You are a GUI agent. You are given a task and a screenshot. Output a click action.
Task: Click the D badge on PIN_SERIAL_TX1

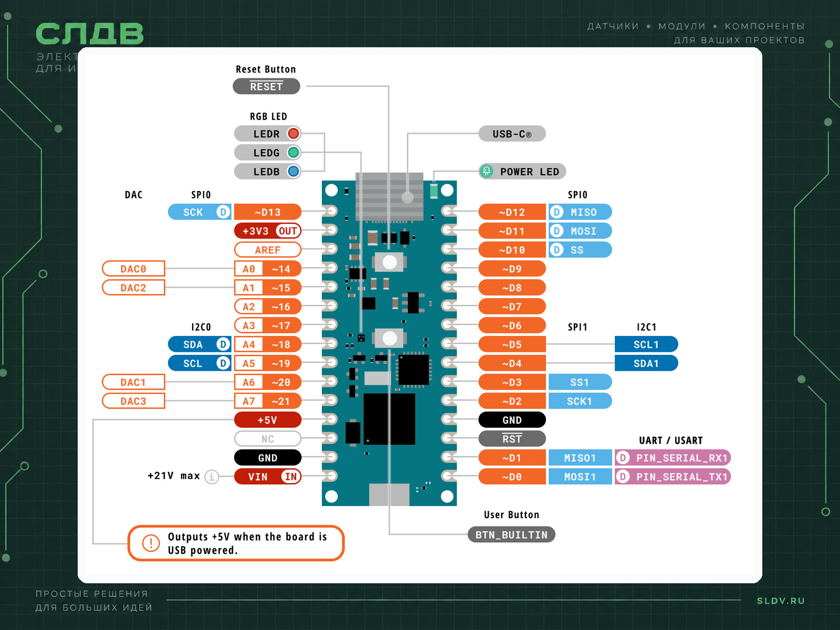point(623,477)
